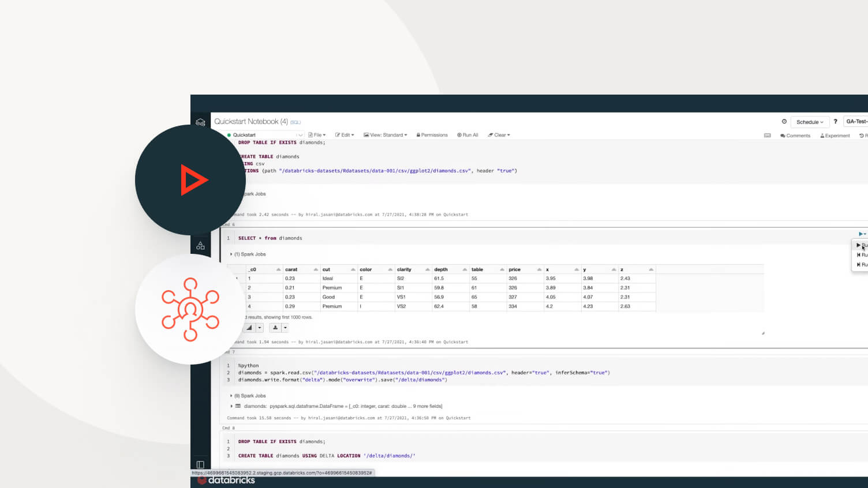Screen dimensions: 868x488
Task: Open the Schedule dropdown button
Action: click(x=810, y=122)
